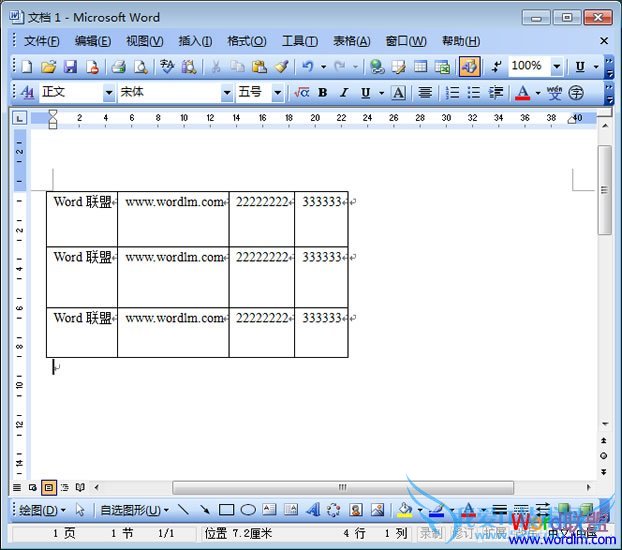Activate Format Painter brush
This screenshot has height=550, width=622.
281,67
